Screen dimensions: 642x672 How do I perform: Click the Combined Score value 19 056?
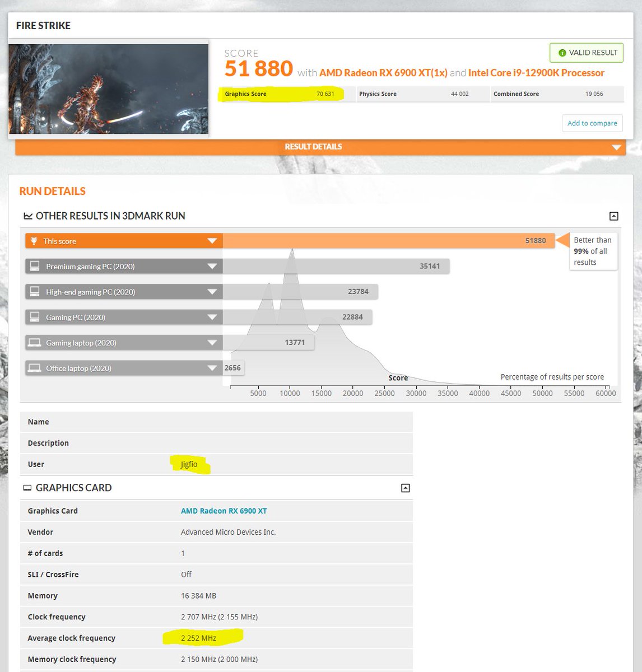click(594, 94)
